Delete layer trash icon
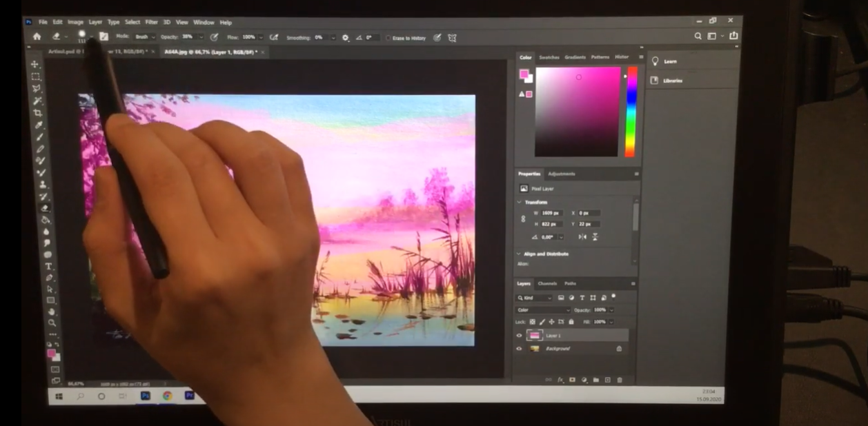 click(620, 380)
